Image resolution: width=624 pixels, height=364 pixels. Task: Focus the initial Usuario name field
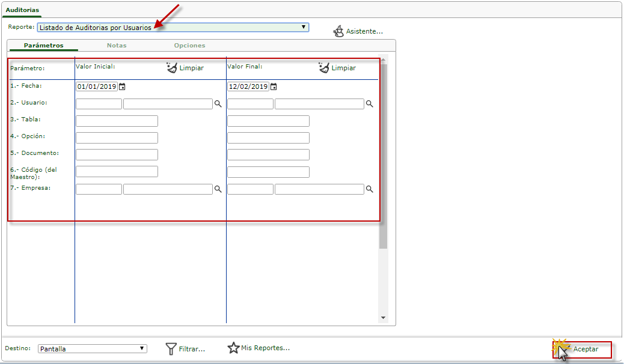point(168,104)
